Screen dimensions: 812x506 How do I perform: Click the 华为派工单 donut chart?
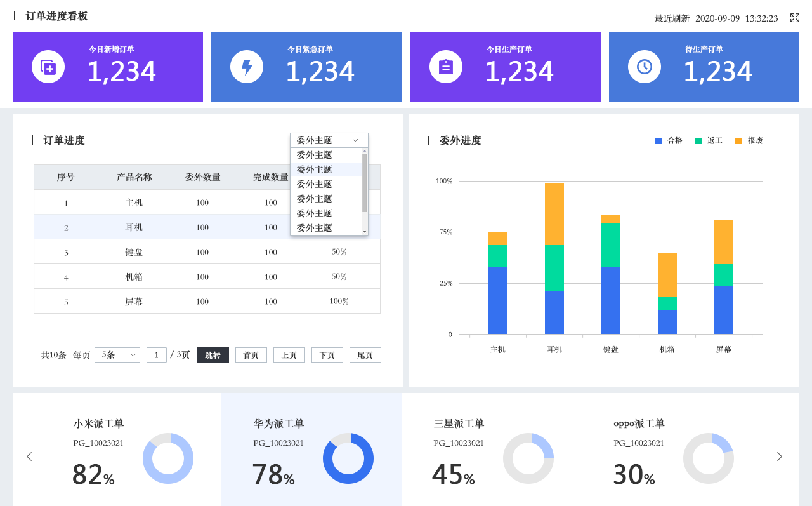tap(348, 458)
